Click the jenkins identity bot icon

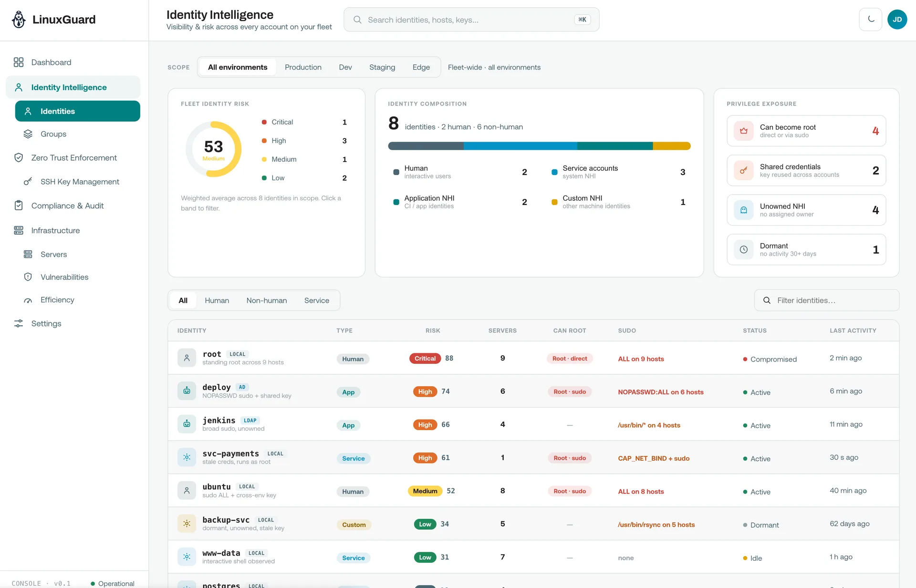click(187, 424)
